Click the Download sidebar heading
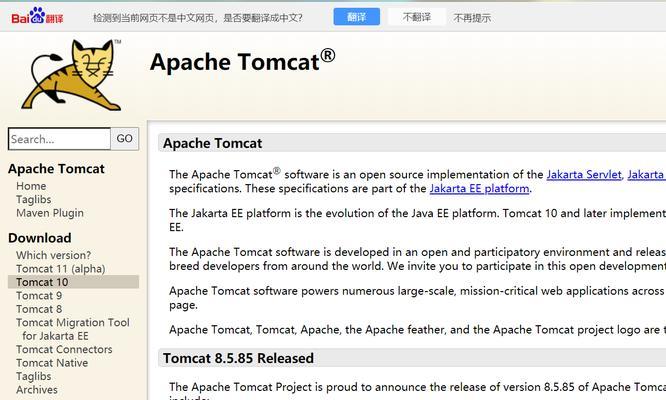The height and width of the screenshot is (400, 666). tap(40, 238)
